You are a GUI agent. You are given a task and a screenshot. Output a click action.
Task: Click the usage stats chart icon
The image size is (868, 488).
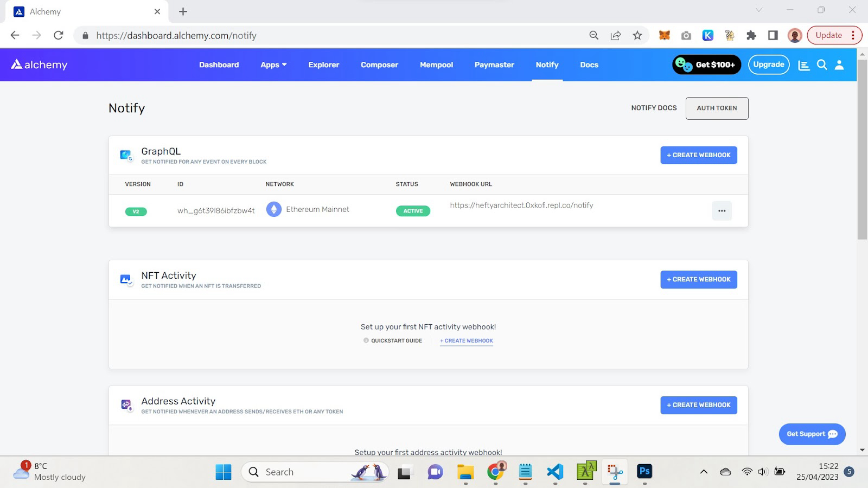[x=804, y=65]
